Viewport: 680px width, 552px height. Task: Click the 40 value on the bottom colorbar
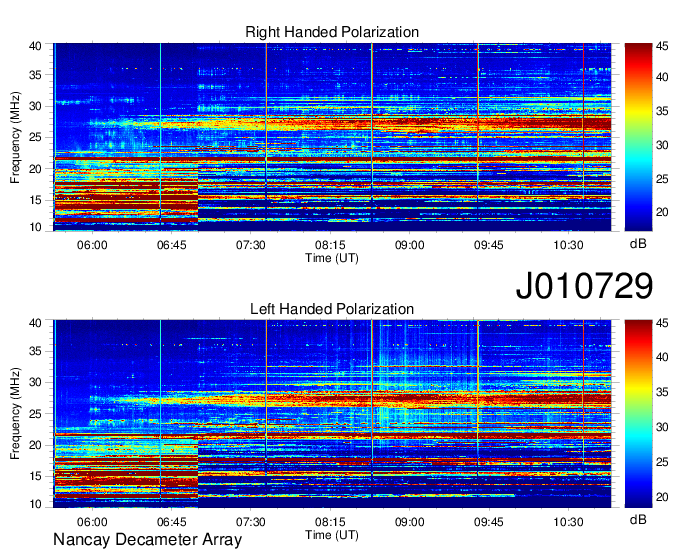click(x=662, y=357)
